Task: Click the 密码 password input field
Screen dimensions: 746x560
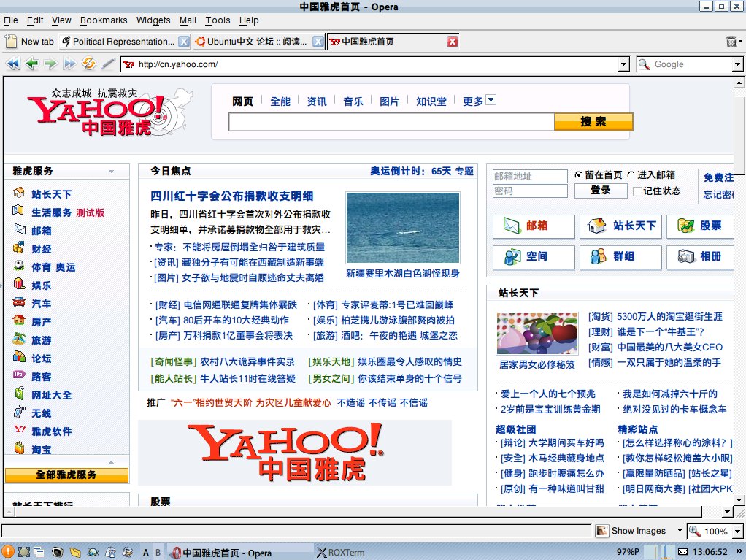Action: [530, 191]
